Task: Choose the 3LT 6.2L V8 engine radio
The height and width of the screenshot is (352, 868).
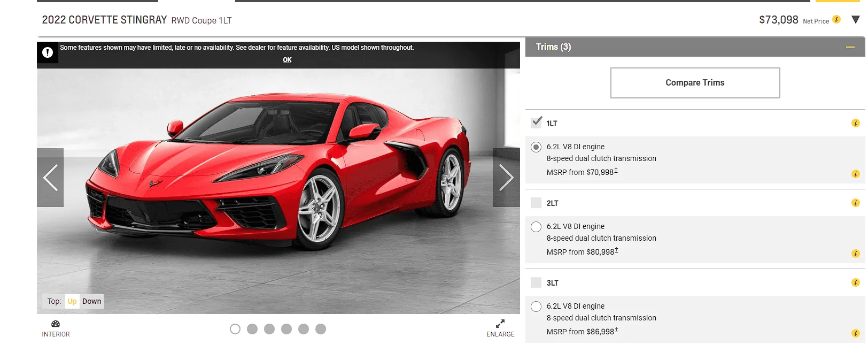Action: pyautogui.click(x=536, y=307)
